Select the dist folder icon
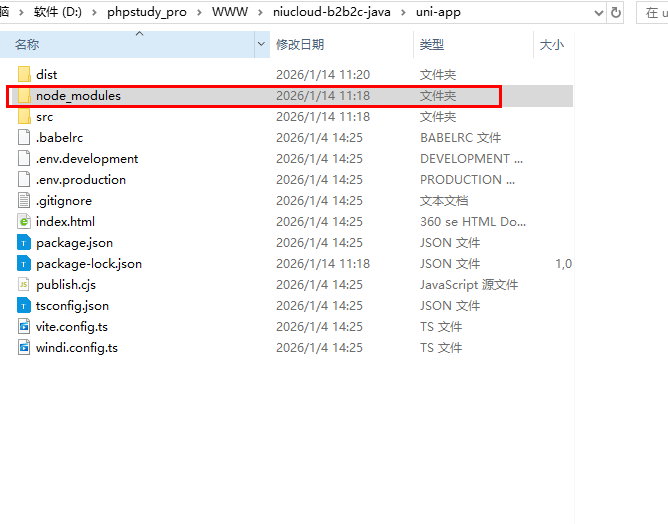 point(24,74)
